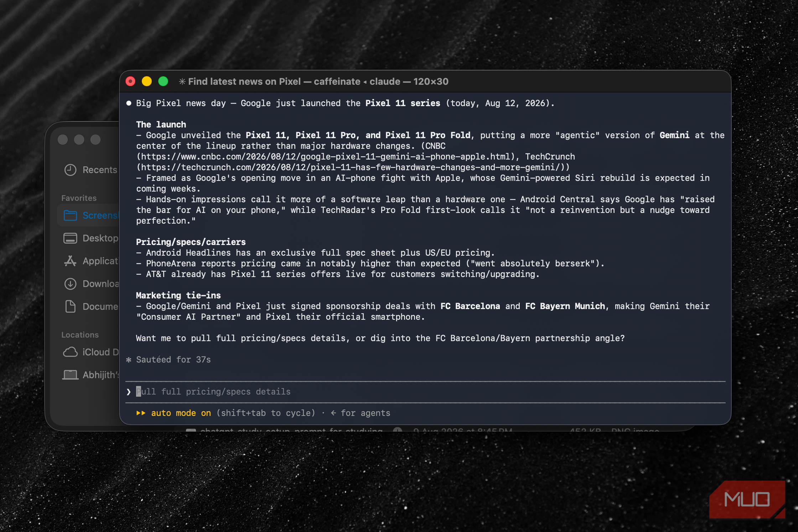
Task: Click the Locations section header in Finder
Action: [x=80, y=335]
